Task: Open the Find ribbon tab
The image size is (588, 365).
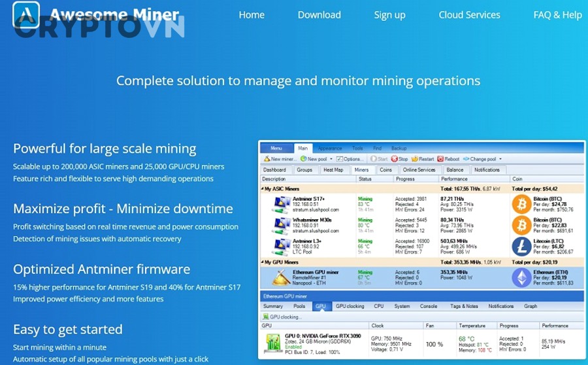Action: 377,148
